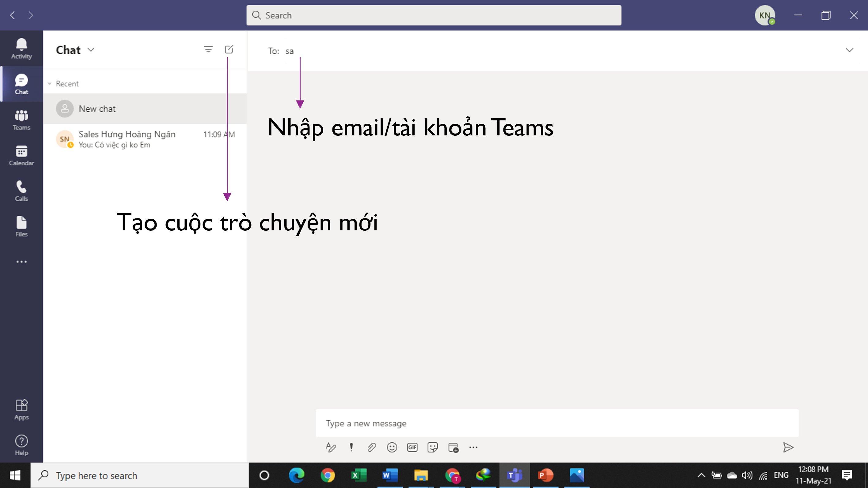
Task: Expand the Chat title dropdown
Action: click(91, 50)
